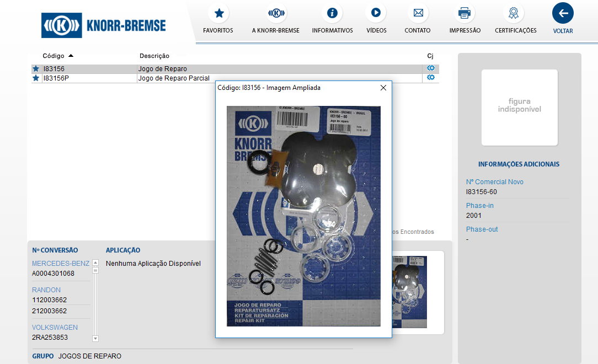The height and width of the screenshot is (364, 598).
Task: Open gear Cj icon for I83156
Action: (x=431, y=68)
